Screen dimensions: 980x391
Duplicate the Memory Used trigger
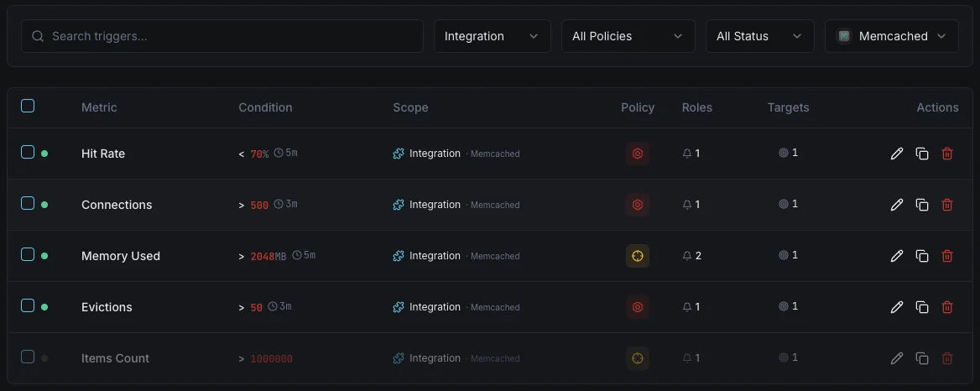[x=922, y=256]
